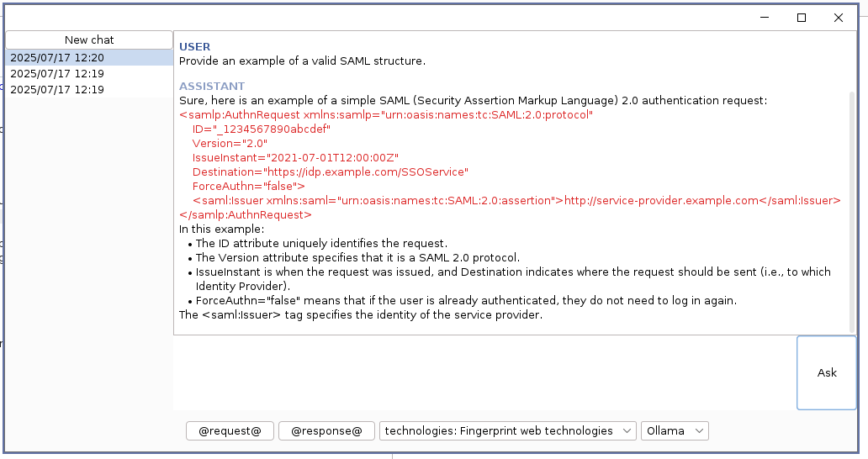Click the Destination URL line in the code
This screenshot has width=868, height=459.
pyautogui.click(x=331, y=172)
